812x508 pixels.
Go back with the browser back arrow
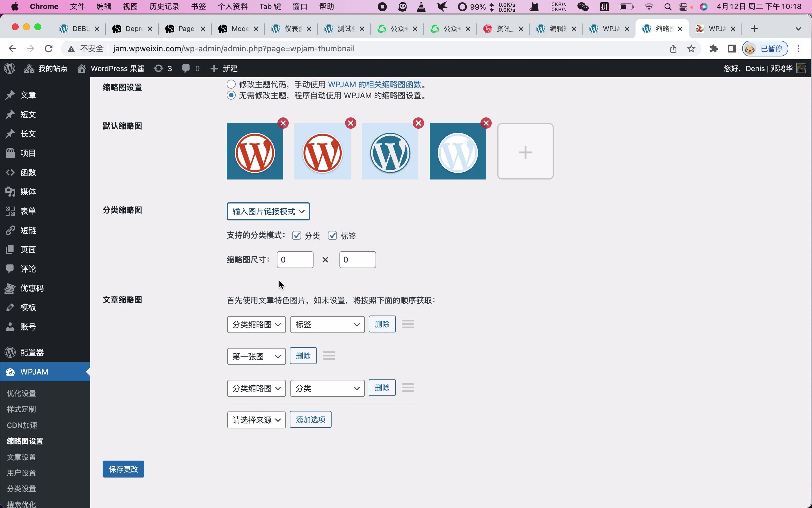[12, 49]
